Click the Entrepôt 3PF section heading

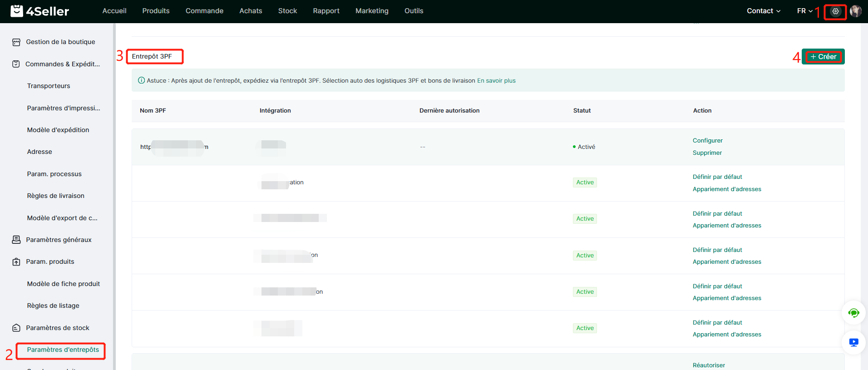[152, 56]
